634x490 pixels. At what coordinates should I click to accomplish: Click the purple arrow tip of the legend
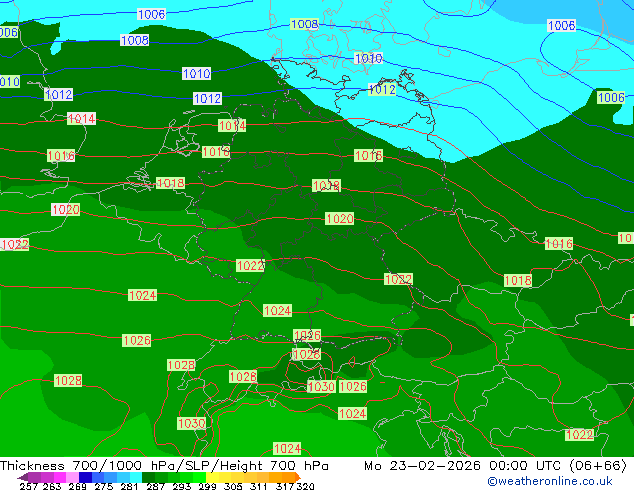coord(22,477)
